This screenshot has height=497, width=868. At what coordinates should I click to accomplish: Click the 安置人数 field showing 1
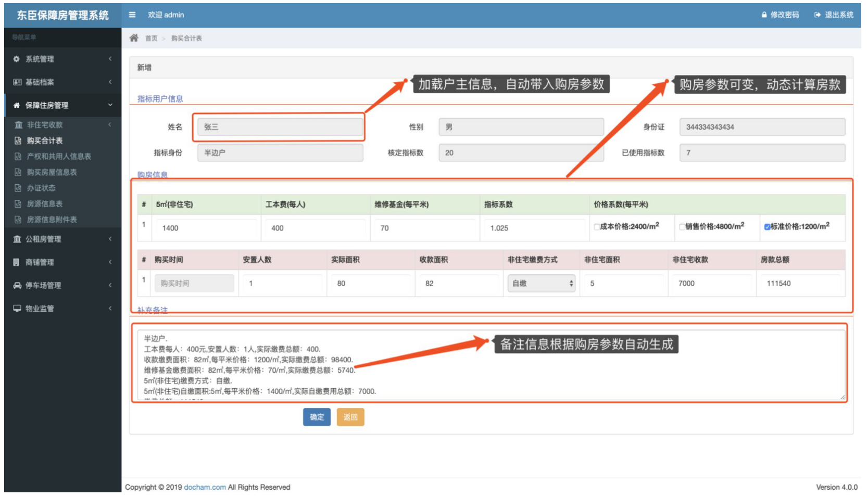[x=283, y=283]
